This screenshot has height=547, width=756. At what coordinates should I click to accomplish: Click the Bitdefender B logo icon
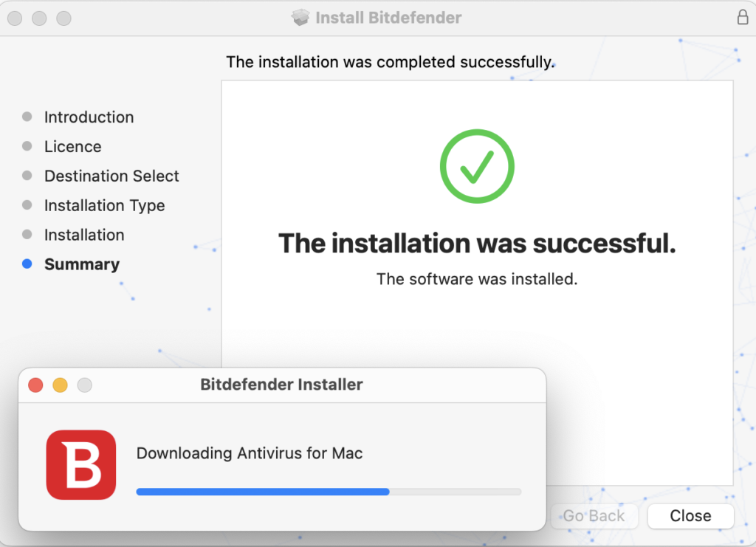[x=81, y=465]
